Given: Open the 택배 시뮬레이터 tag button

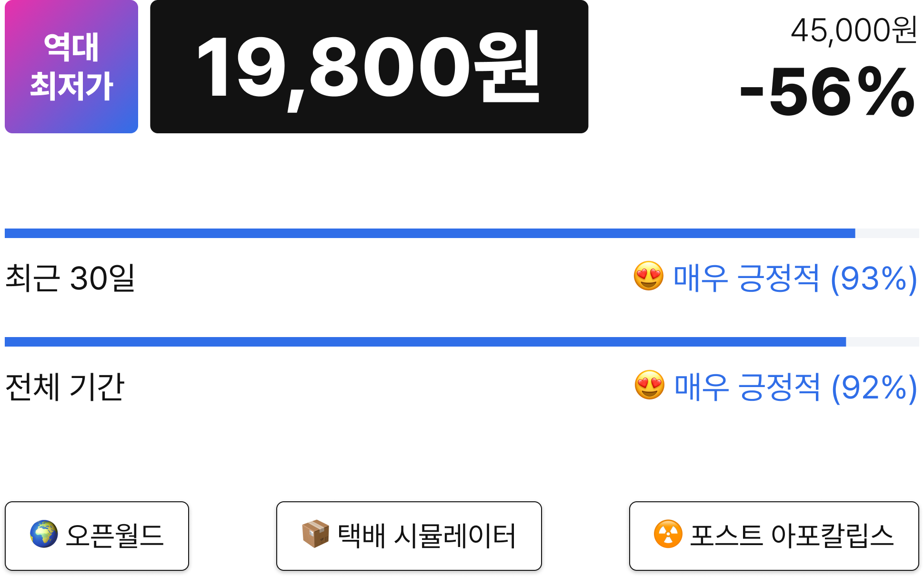Looking at the screenshot, I should (409, 536).
